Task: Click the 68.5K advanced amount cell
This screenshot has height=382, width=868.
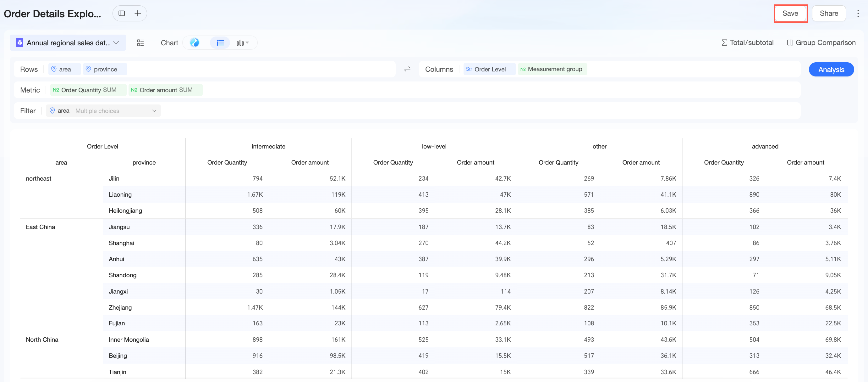Action: click(x=833, y=307)
